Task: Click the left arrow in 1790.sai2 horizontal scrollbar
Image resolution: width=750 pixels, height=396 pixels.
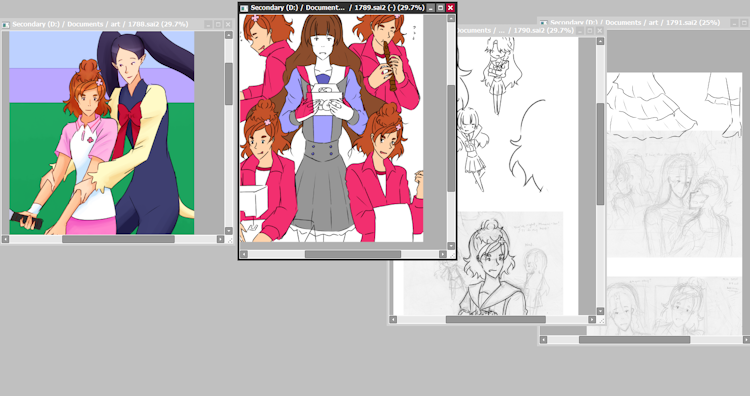Action: [x=393, y=319]
